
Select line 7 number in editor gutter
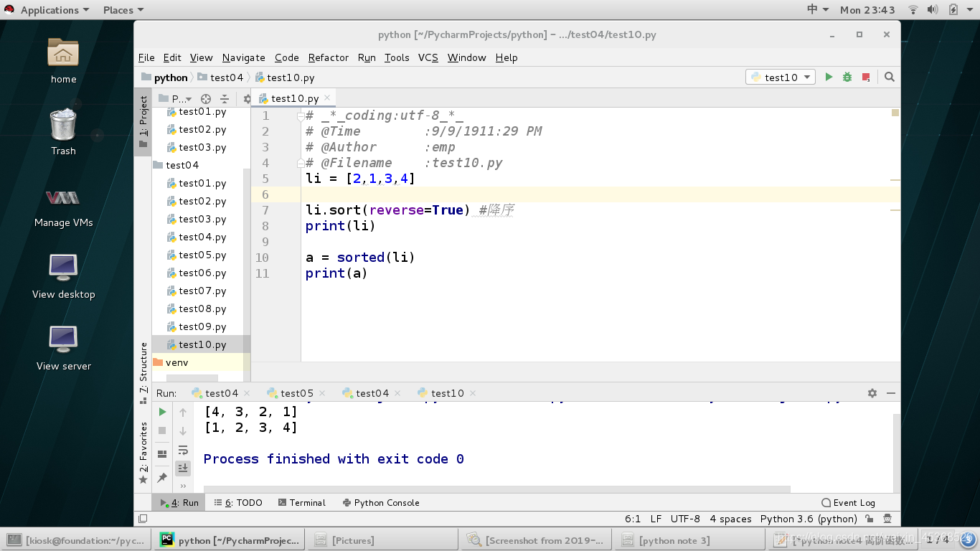[265, 210]
